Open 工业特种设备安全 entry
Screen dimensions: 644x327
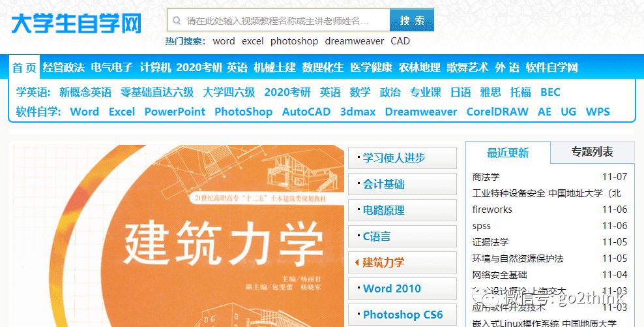pyautogui.click(x=547, y=193)
